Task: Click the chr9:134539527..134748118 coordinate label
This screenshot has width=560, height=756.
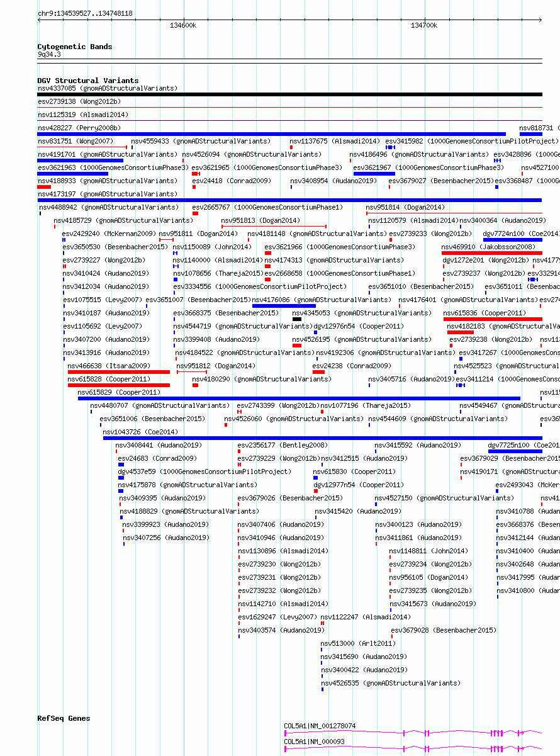Action: 85,13
